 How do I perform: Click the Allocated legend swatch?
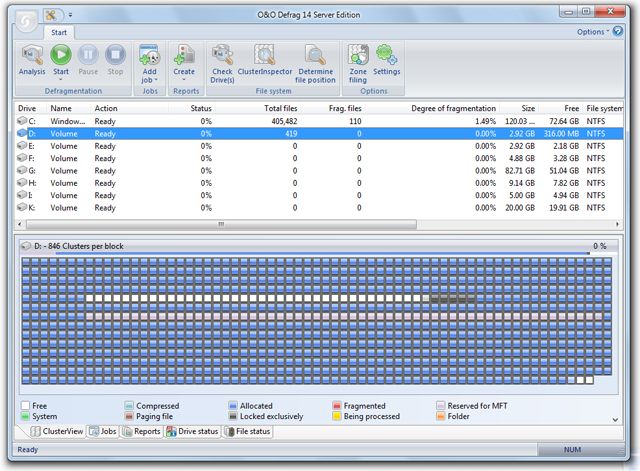pyautogui.click(x=233, y=405)
